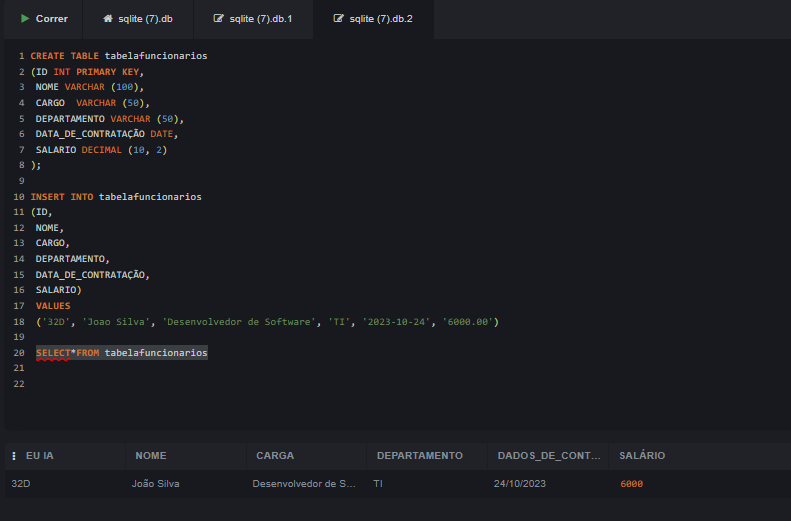Screen dimensions: 791x521
Task: Run the query with Correr button
Action: pyautogui.click(x=44, y=19)
